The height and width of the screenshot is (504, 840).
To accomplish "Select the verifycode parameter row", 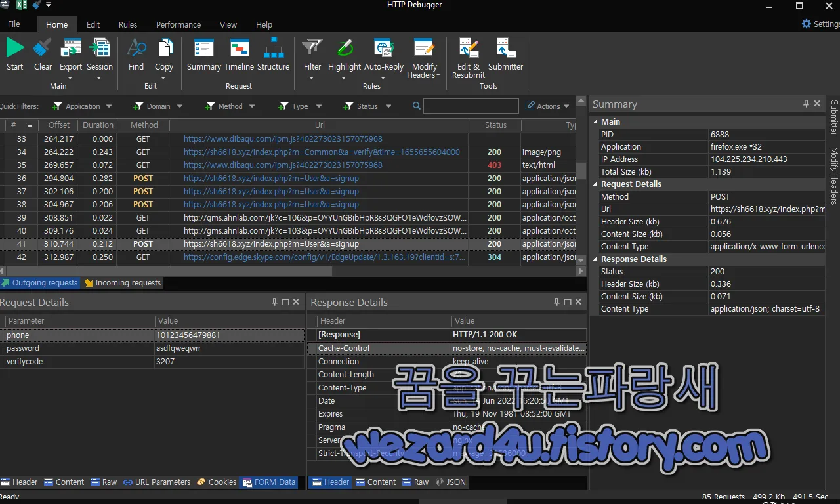I will click(152, 362).
